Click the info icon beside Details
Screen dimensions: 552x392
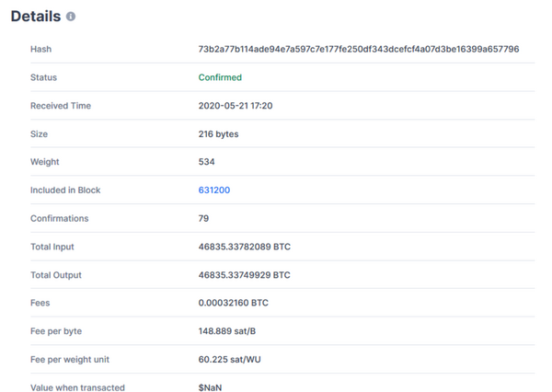click(71, 17)
